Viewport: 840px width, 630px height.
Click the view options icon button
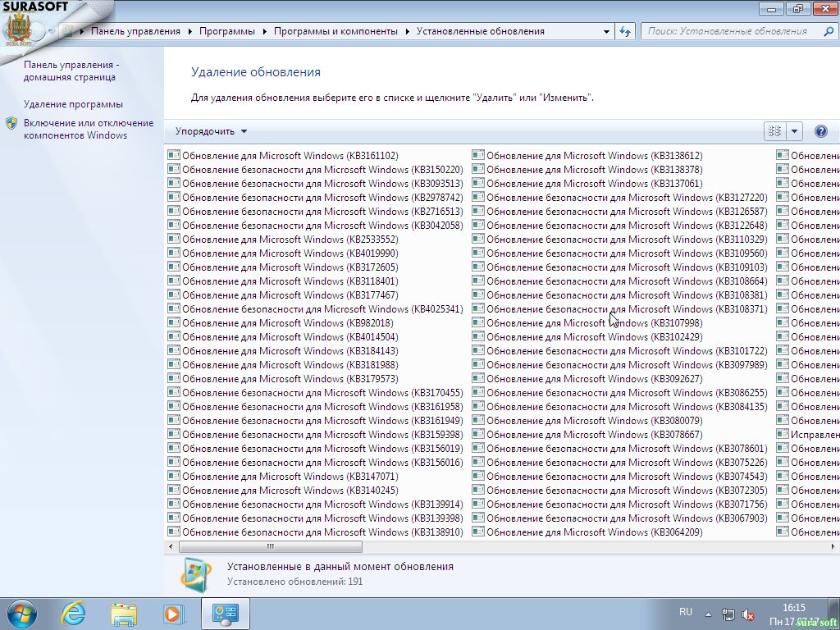(774, 131)
